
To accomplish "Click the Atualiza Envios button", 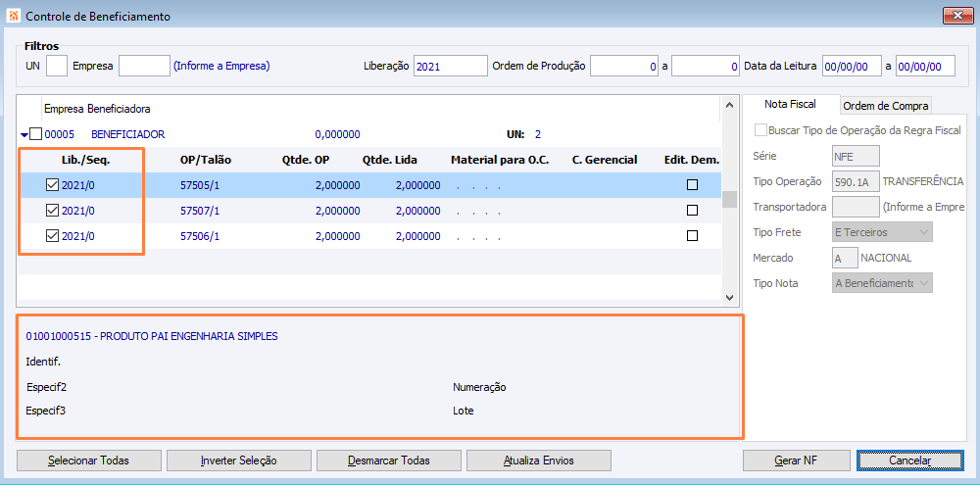I will coord(539,461).
